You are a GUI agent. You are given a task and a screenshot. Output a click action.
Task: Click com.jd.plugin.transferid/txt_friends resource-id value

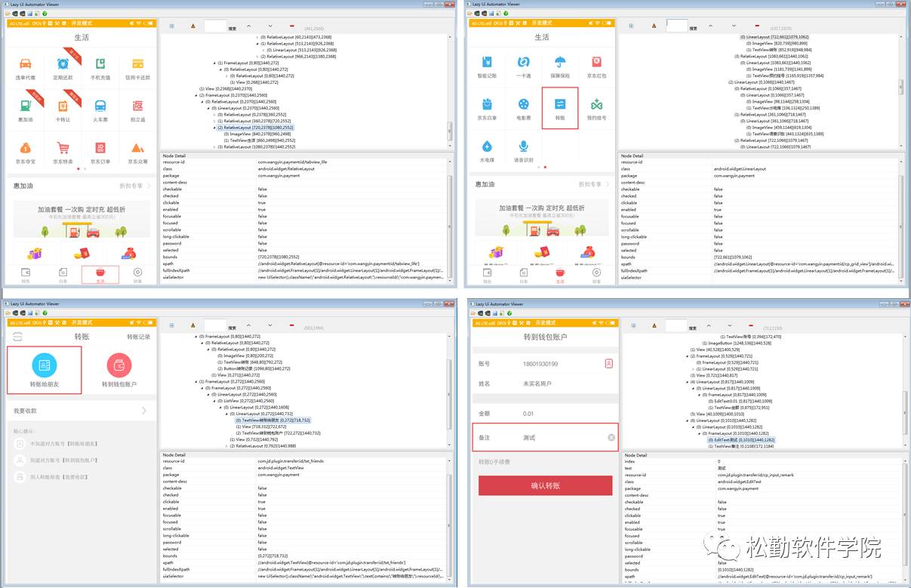[291, 461]
